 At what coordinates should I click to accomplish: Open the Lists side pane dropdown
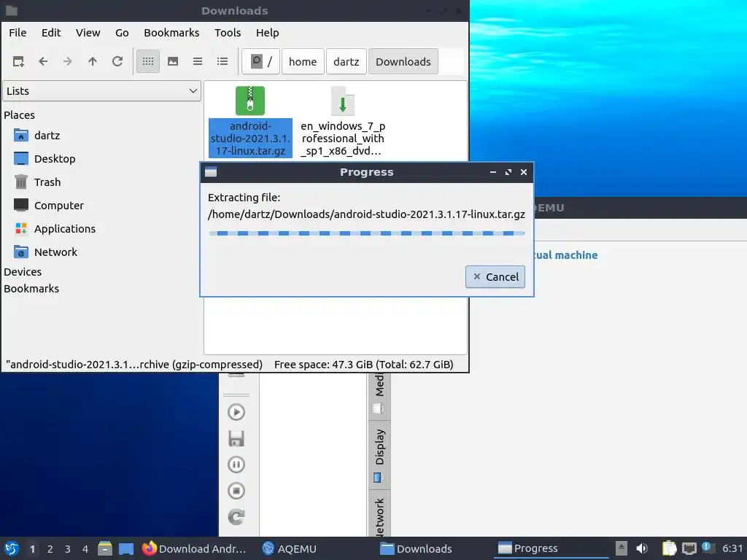point(102,91)
